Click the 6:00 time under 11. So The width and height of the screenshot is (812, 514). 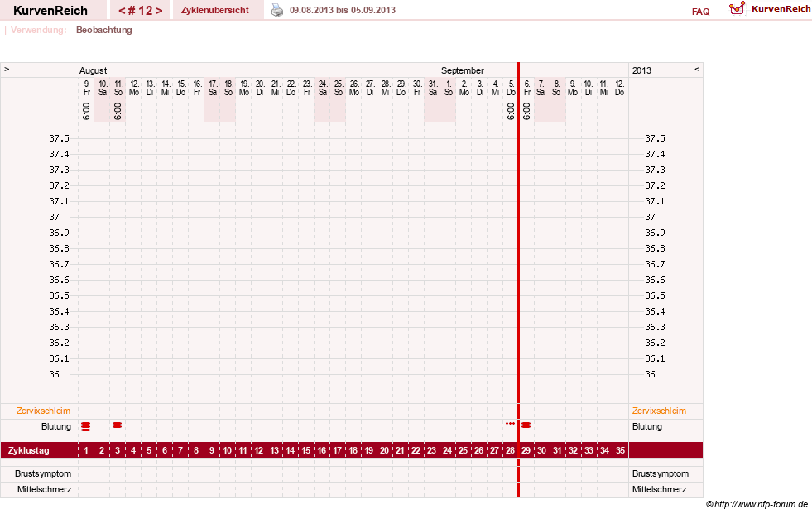click(x=118, y=111)
